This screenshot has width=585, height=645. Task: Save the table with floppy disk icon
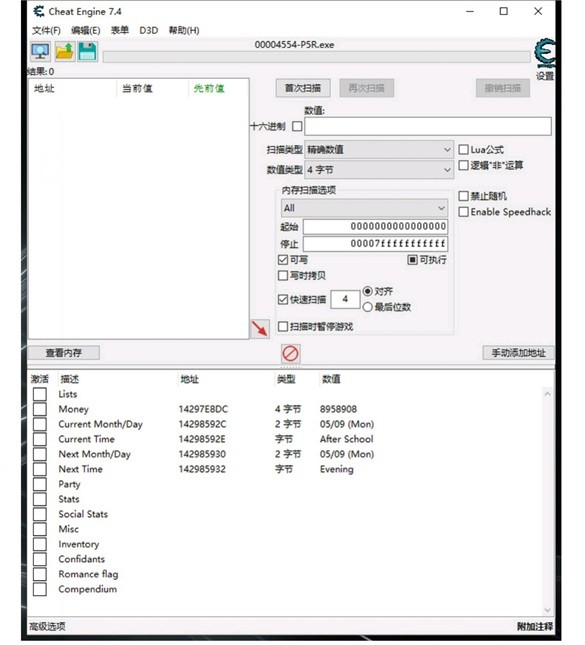click(87, 52)
